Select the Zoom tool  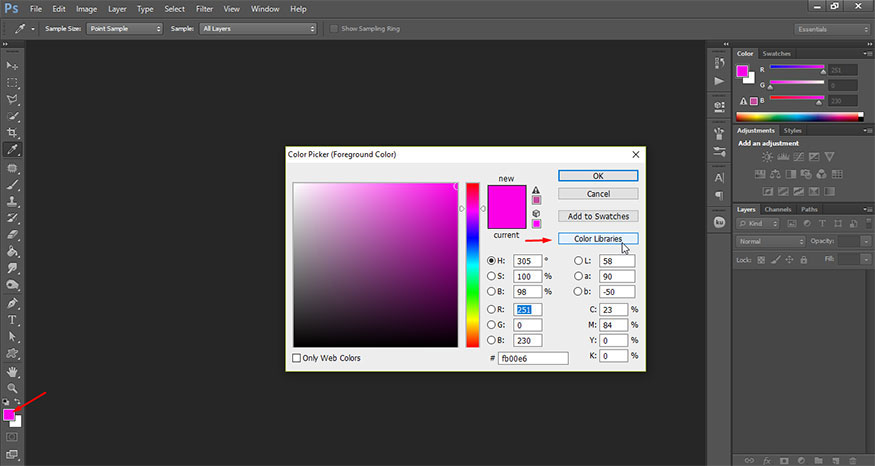[13, 387]
